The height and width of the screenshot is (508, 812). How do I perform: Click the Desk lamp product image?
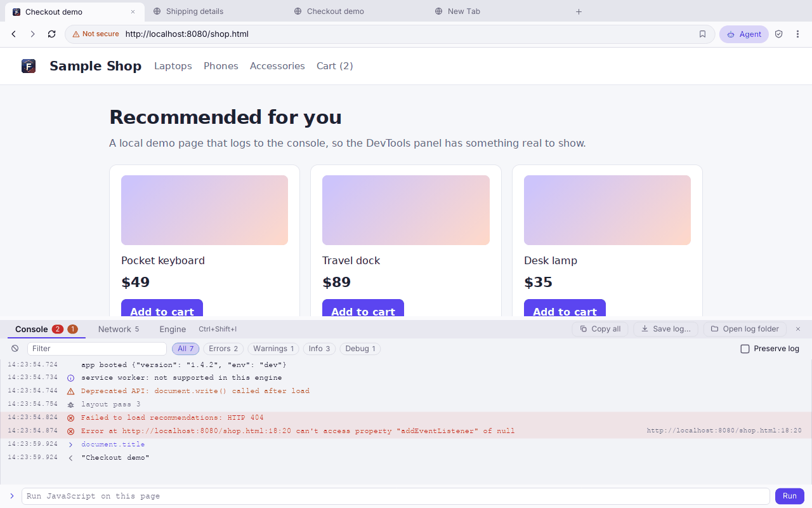click(x=607, y=210)
